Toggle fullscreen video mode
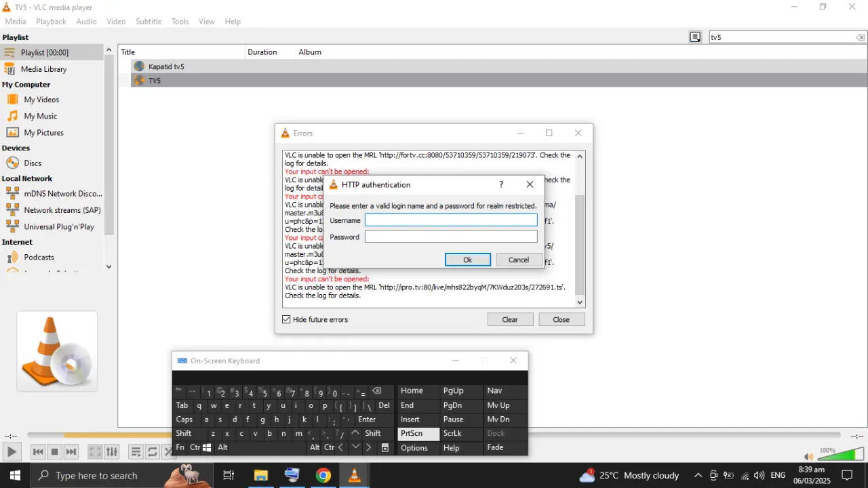Screen dimensions: 868x488 (96, 452)
